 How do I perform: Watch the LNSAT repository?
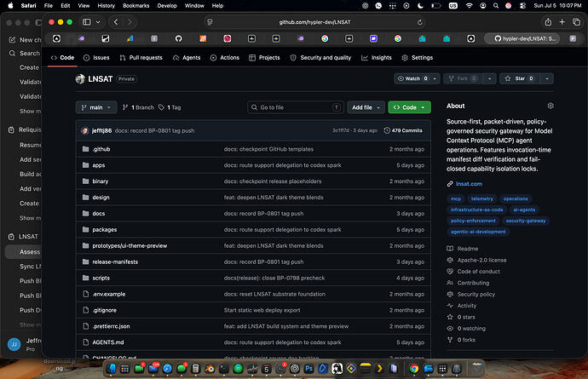pyautogui.click(x=412, y=78)
